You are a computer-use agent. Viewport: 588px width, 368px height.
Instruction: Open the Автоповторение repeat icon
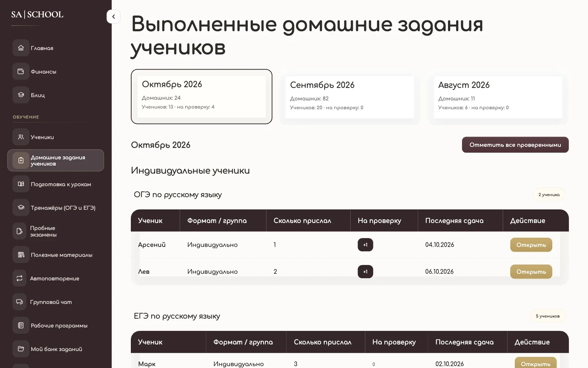[19, 278]
